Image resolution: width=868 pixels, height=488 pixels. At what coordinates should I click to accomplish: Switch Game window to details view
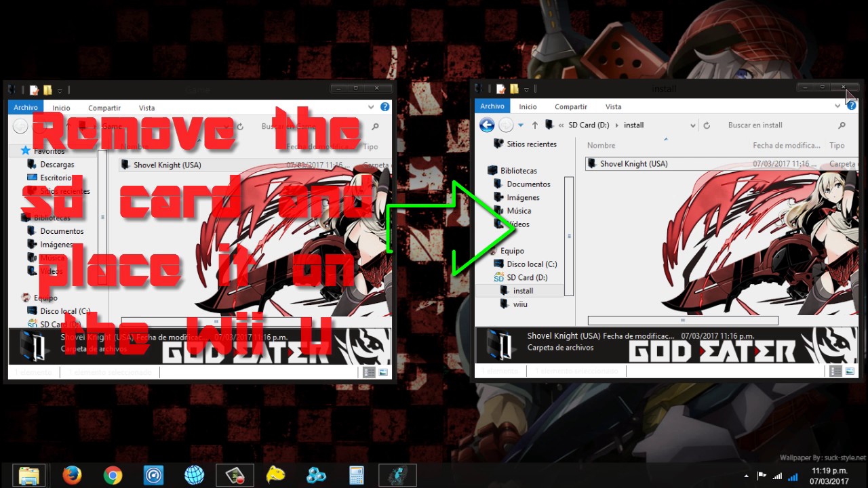[370, 373]
